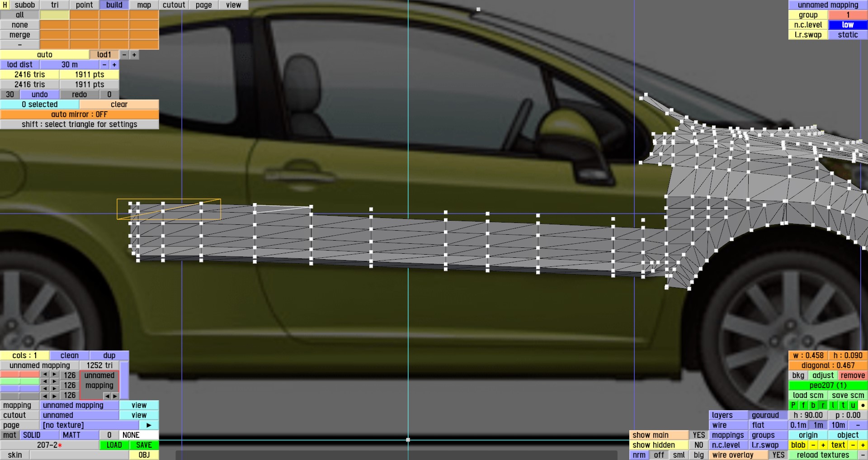Switch to the subob mode tab

click(25, 5)
